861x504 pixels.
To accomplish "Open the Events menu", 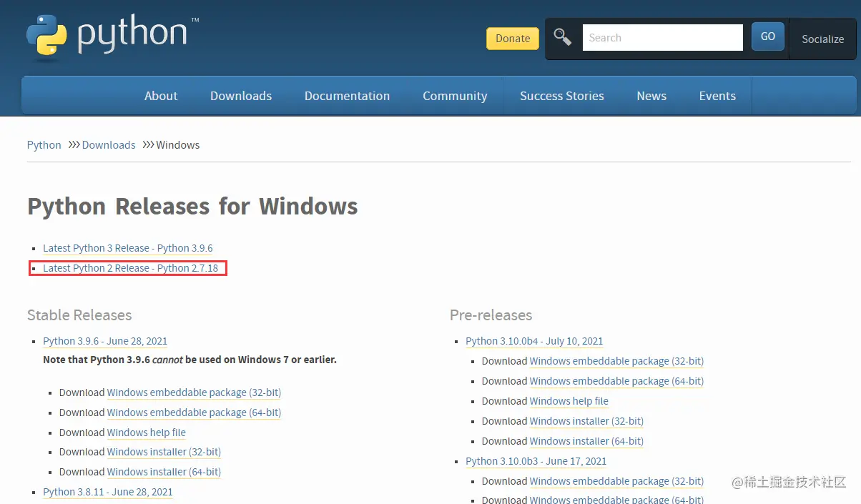I will [717, 96].
